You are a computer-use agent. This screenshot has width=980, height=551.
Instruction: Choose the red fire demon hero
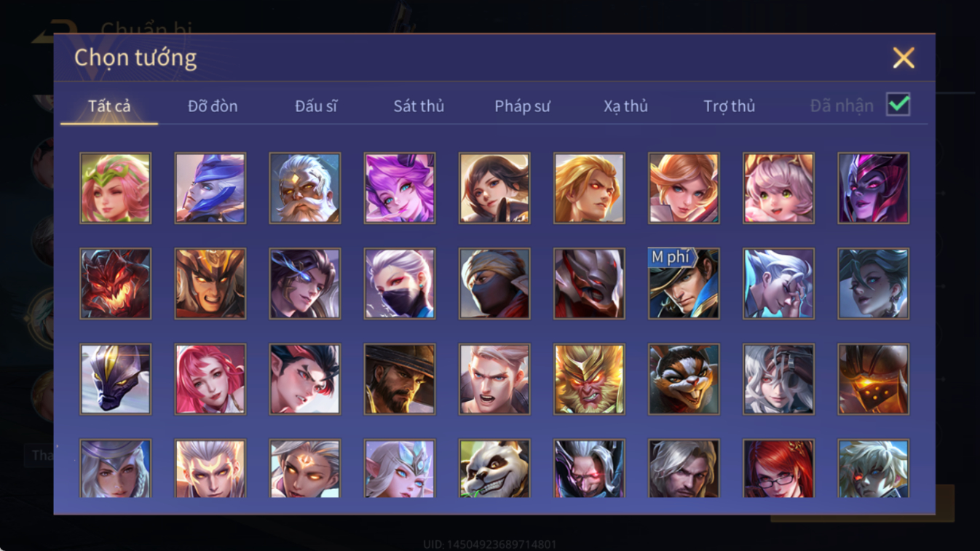click(x=116, y=283)
